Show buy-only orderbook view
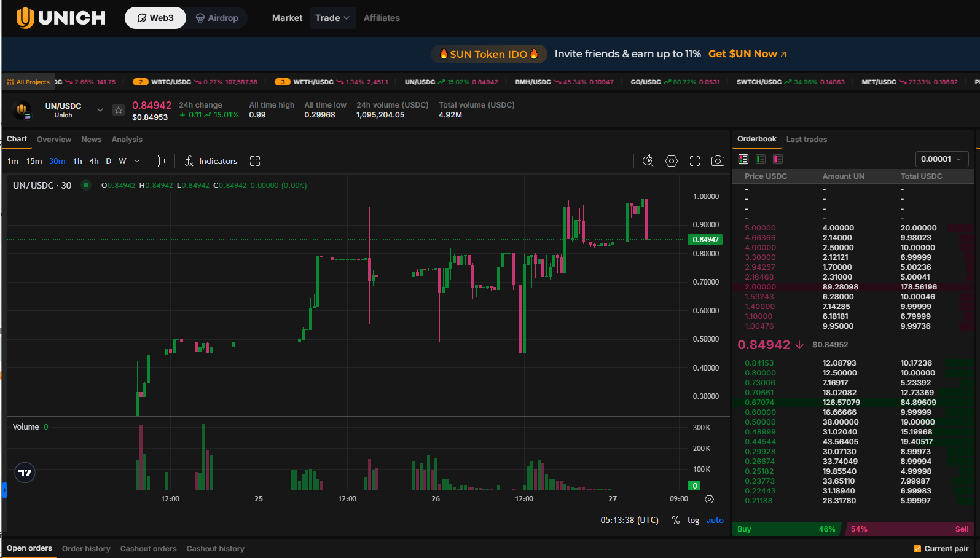 761,159
